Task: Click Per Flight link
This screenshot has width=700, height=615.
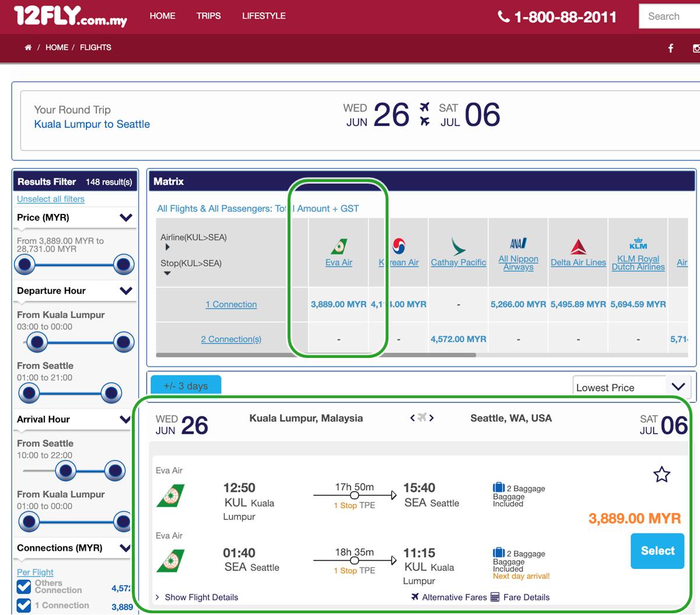Action: click(x=35, y=572)
